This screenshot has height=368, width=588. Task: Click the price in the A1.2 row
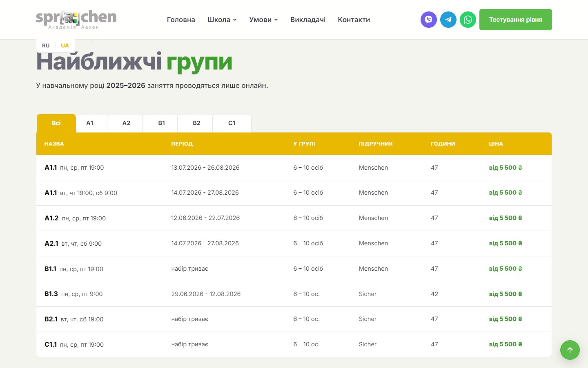tap(506, 218)
